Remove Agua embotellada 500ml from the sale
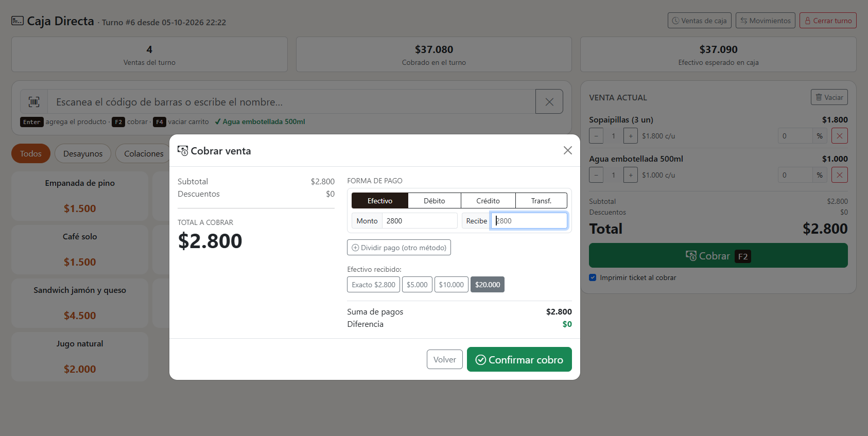The image size is (868, 436). [x=839, y=175]
